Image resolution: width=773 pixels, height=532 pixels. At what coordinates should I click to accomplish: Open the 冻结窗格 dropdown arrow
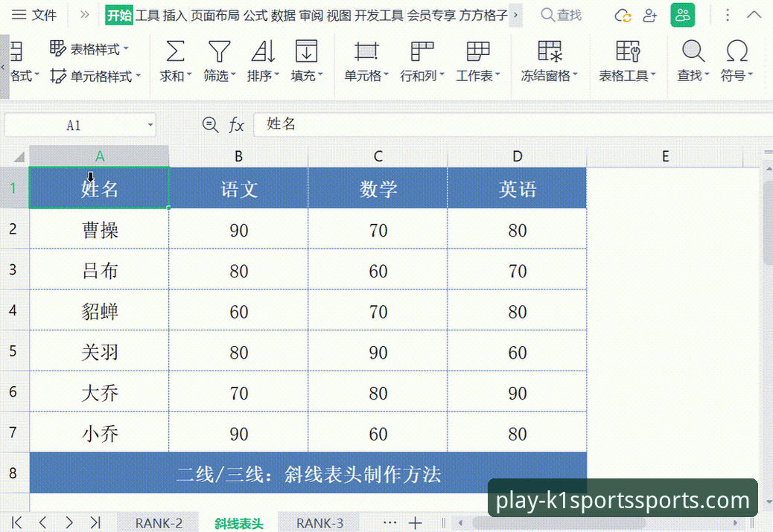[x=575, y=75]
